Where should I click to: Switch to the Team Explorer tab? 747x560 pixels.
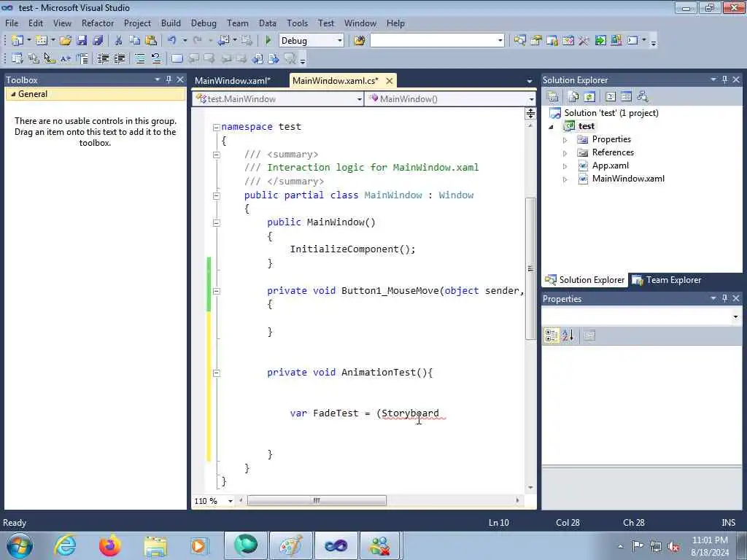point(667,280)
